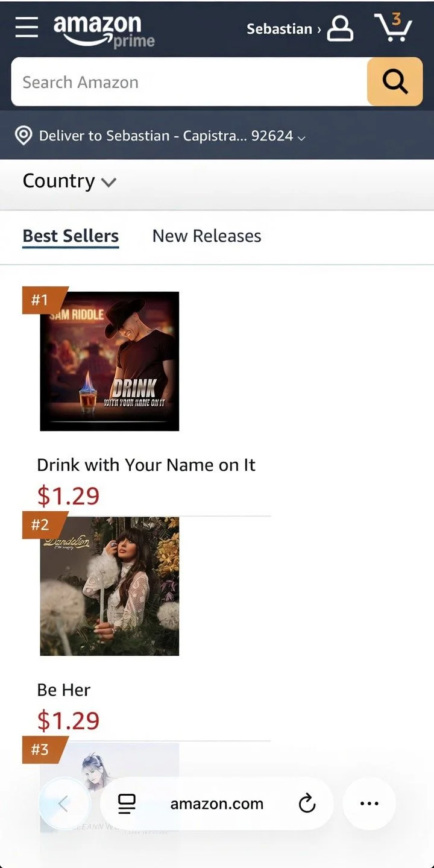Reload the page with the refresh icon

[307, 803]
